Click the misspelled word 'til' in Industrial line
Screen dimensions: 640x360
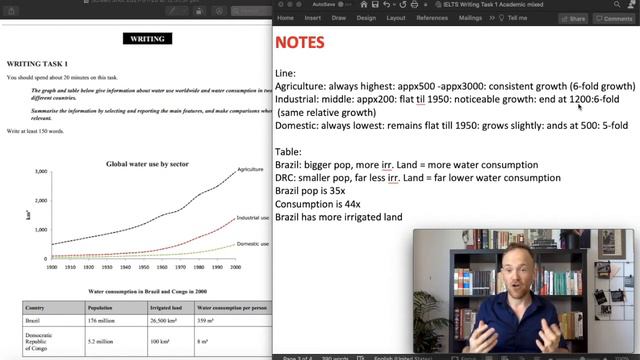(x=420, y=100)
